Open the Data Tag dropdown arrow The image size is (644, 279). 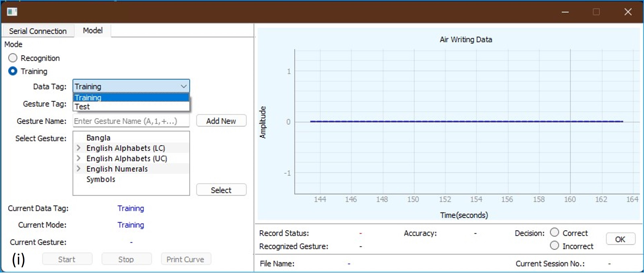click(184, 86)
